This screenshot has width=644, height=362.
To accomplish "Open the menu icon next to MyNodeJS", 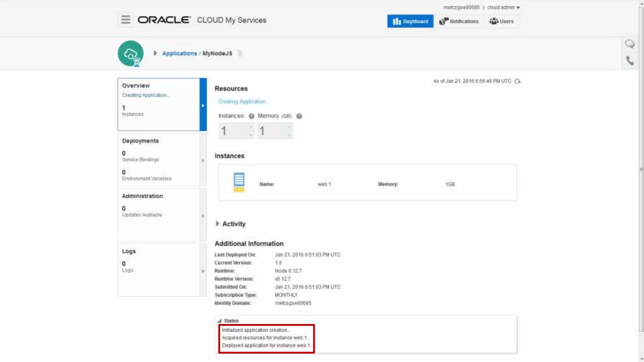I will [x=240, y=53].
